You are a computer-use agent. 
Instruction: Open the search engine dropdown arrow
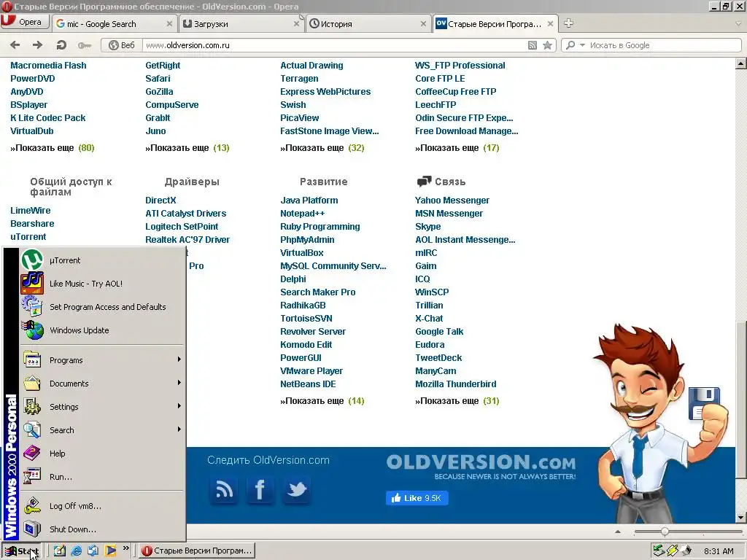tap(582, 45)
